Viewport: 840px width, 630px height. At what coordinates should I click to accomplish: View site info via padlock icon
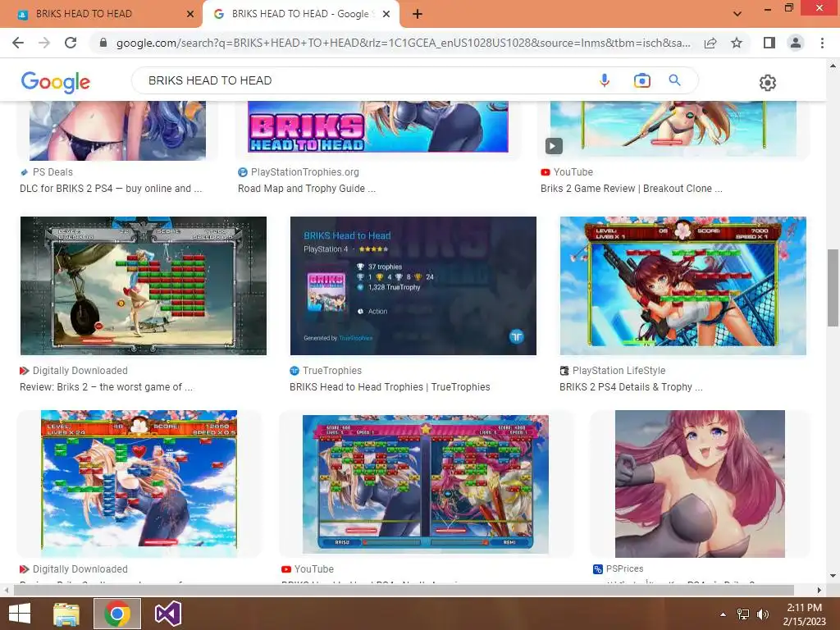[x=103, y=43]
